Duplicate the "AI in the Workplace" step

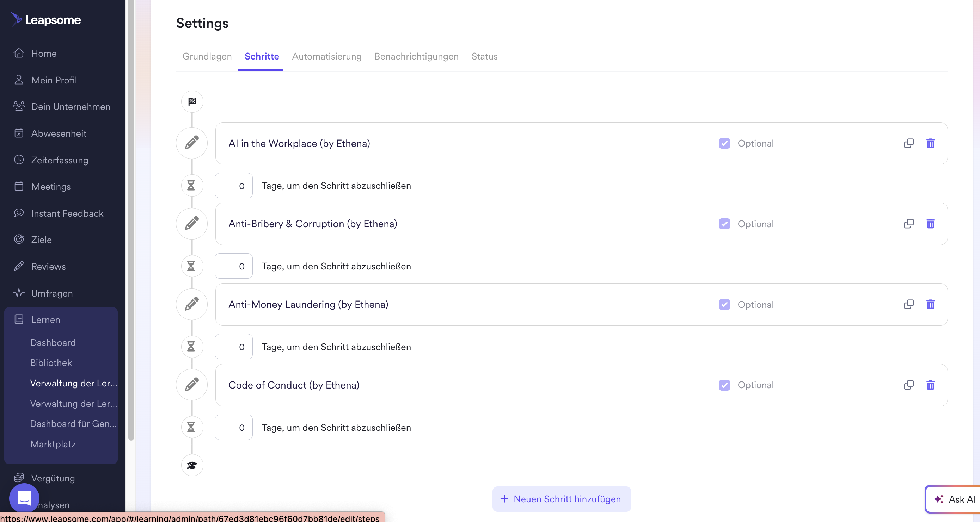(909, 143)
